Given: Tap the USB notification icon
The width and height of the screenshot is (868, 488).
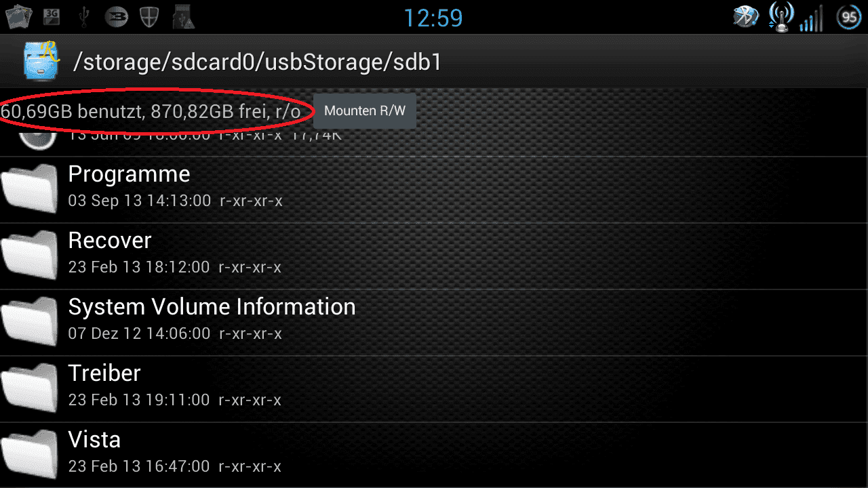Looking at the screenshot, I should click(x=84, y=17).
